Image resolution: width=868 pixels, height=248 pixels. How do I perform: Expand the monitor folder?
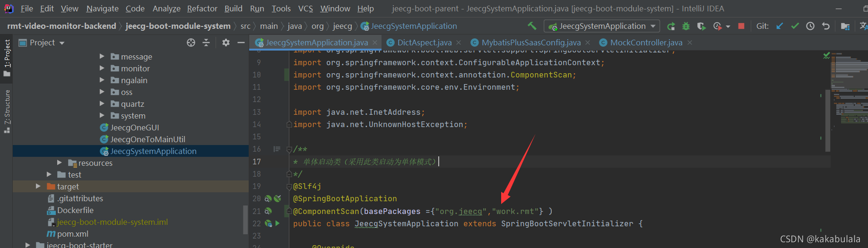pos(102,68)
